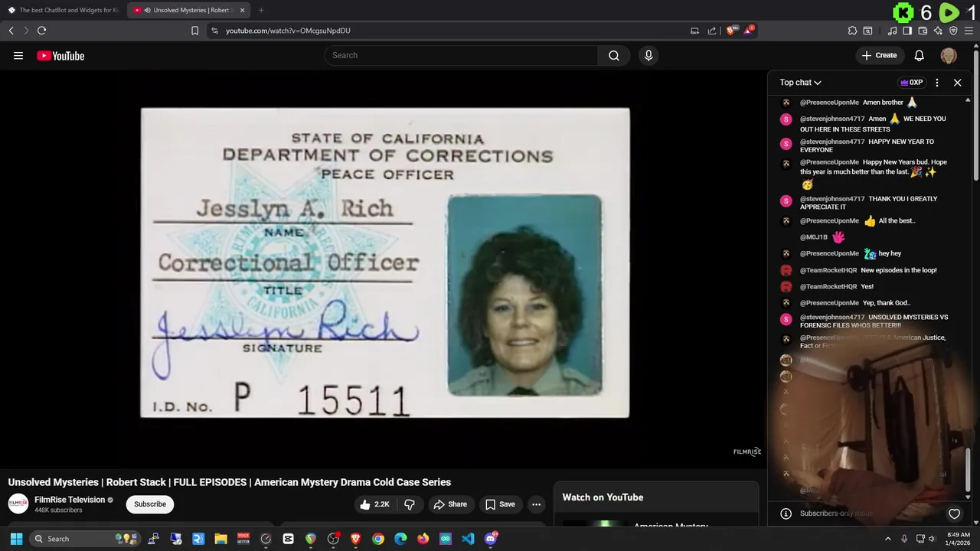Screen dimensions: 980x551
Task: Switch to the ChatBot and Widgets tab
Action: pyautogui.click(x=63, y=10)
